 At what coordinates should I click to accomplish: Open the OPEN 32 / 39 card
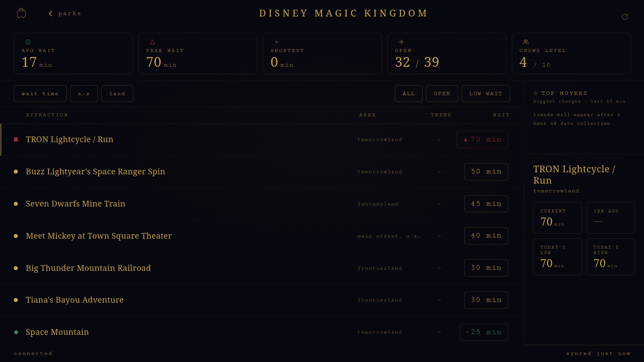point(447,53)
